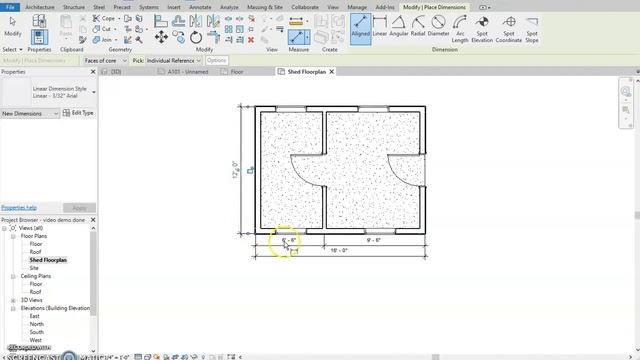This screenshot has height=360, width=640.
Task: Open the Architecture ribbon tab
Action: [40, 7]
